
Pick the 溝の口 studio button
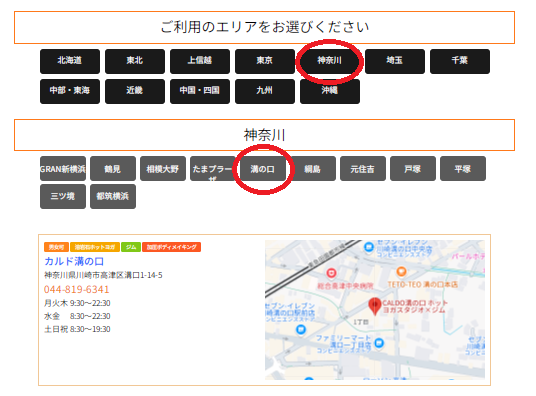(263, 169)
